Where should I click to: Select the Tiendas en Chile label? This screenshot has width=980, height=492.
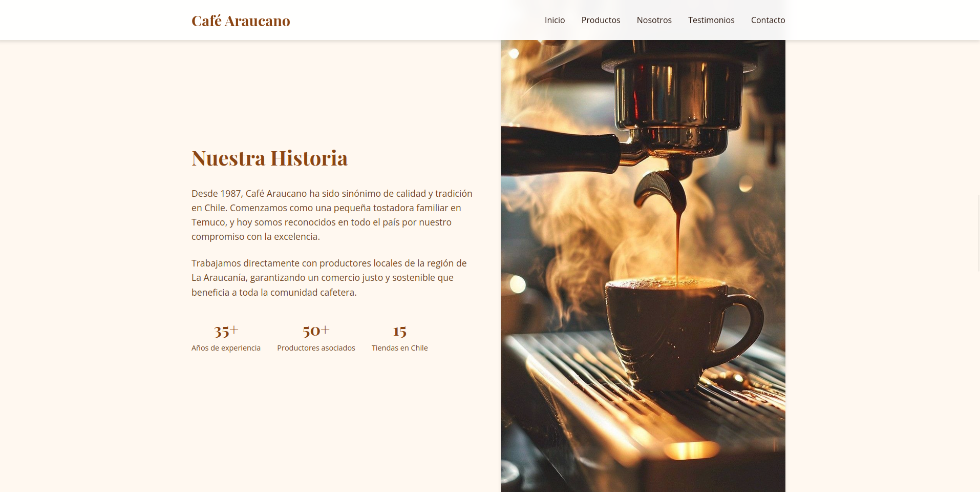(x=399, y=348)
